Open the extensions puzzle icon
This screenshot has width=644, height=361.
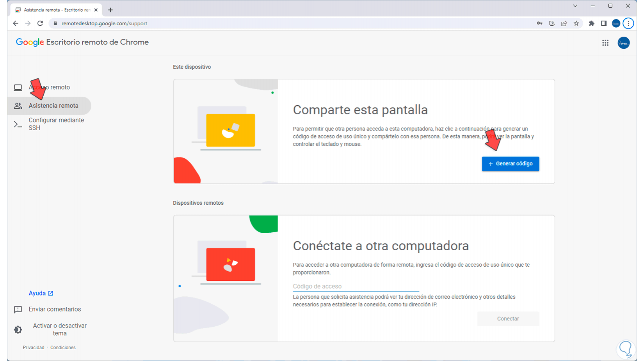click(592, 23)
